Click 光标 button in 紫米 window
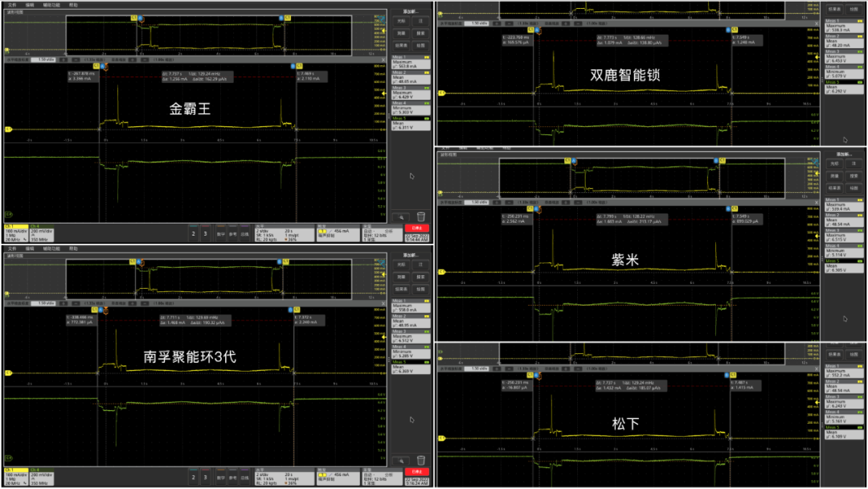 (834, 164)
